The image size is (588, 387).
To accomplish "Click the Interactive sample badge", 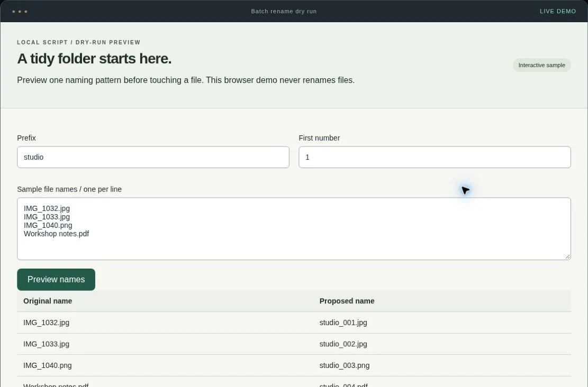I will (541, 65).
